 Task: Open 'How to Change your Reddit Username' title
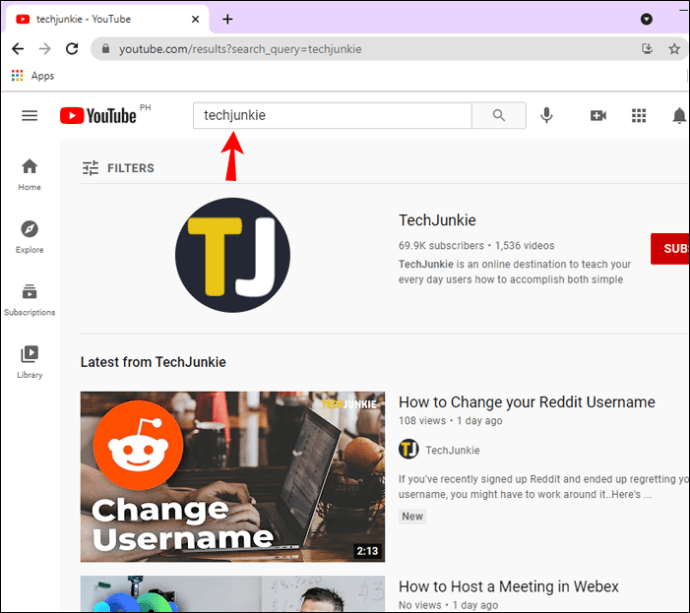(x=527, y=402)
